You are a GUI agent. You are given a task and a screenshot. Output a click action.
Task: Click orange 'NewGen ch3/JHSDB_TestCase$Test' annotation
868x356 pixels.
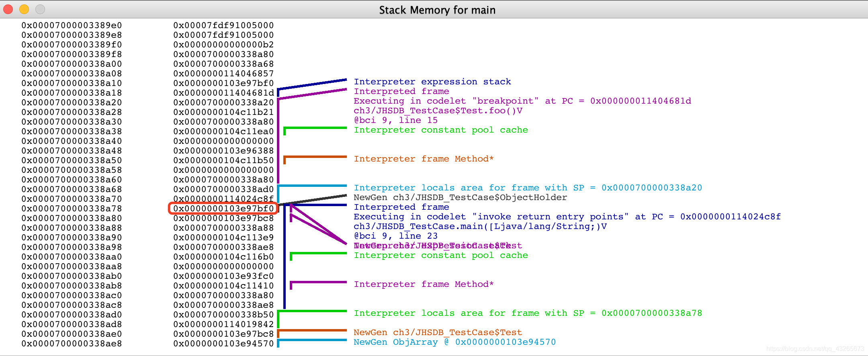[438, 332]
